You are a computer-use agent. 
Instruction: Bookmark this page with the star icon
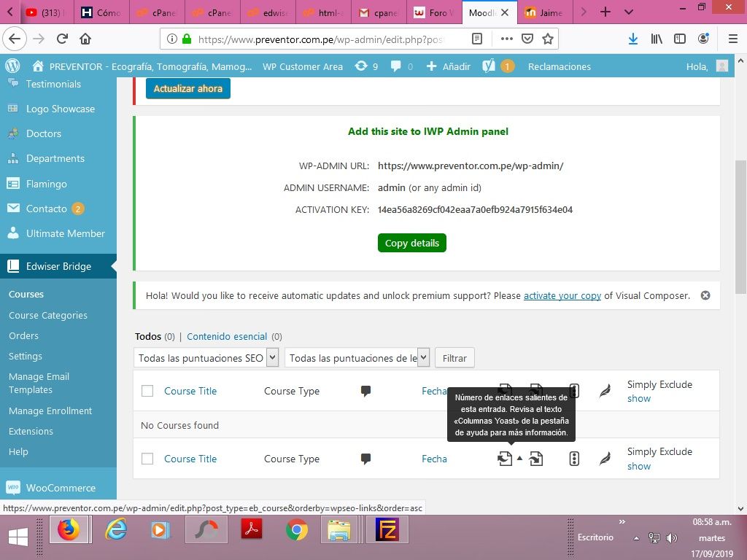click(x=548, y=39)
